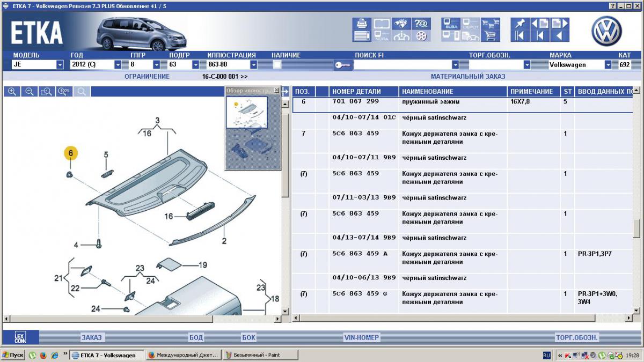
Task: Click the Volkswagen logo
Action: coord(606,31)
